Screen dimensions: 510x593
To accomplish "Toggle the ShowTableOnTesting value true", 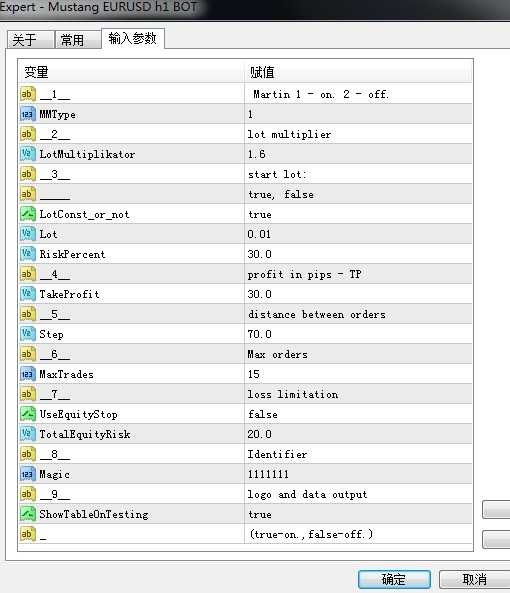I will (x=358, y=514).
